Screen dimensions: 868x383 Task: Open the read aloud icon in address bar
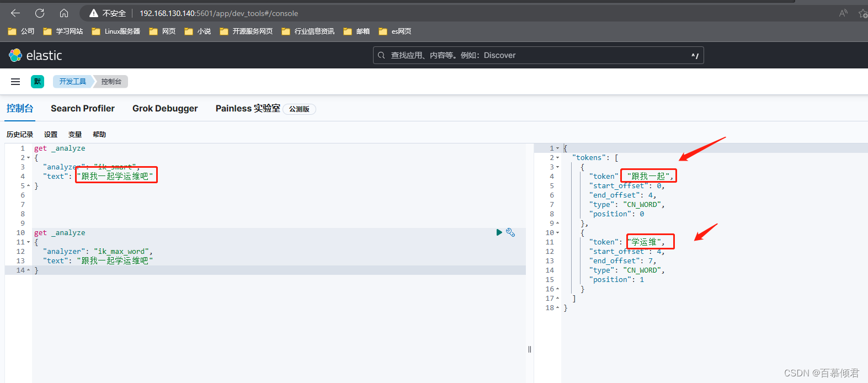[x=843, y=13]
